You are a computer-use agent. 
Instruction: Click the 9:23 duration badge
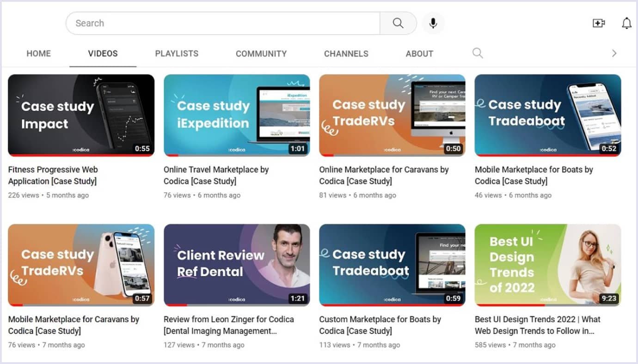point(609,298)
